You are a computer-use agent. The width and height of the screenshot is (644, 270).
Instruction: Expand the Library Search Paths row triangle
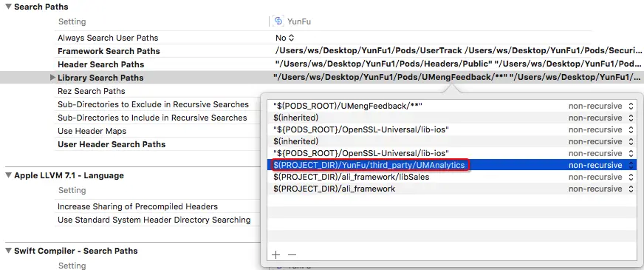pyautogui.click(x=52, y=78)
